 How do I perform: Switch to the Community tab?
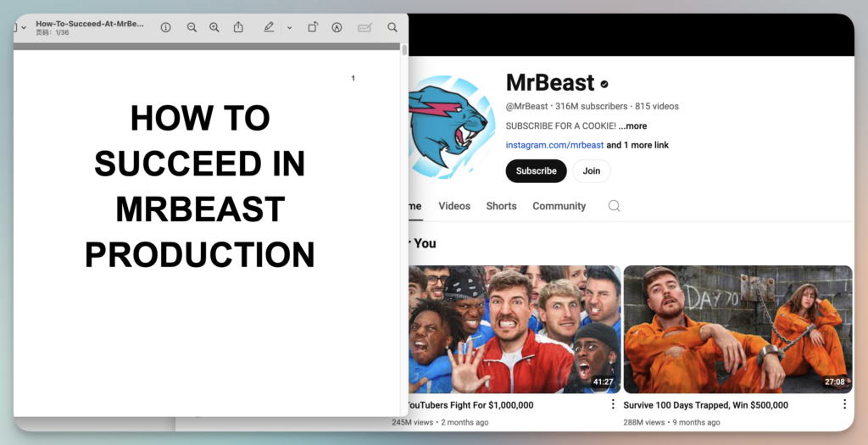559,206
